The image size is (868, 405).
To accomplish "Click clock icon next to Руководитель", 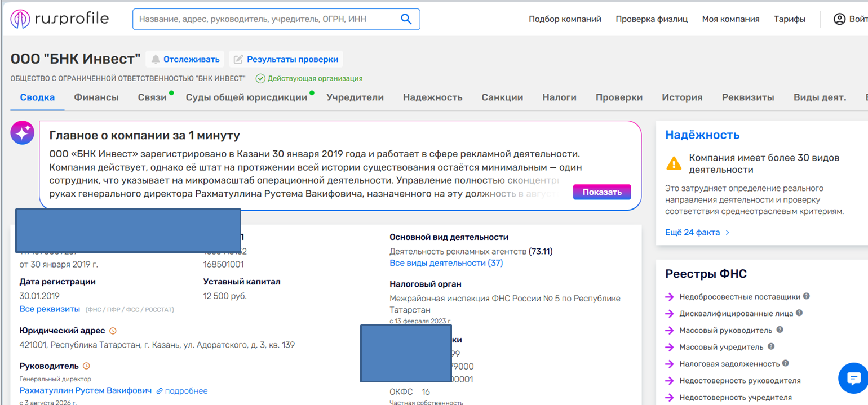I will tap(86, 366).
